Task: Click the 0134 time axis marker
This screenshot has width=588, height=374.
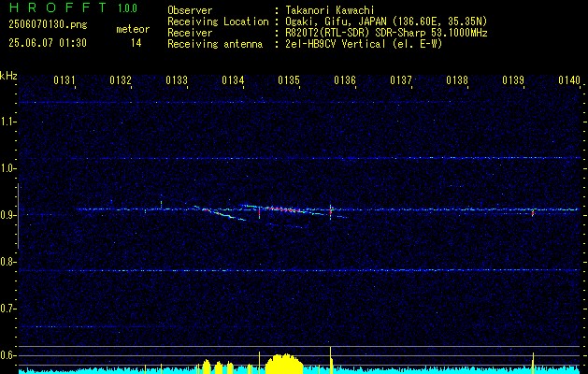Action: pyautogui.click(x=233, y=79)
